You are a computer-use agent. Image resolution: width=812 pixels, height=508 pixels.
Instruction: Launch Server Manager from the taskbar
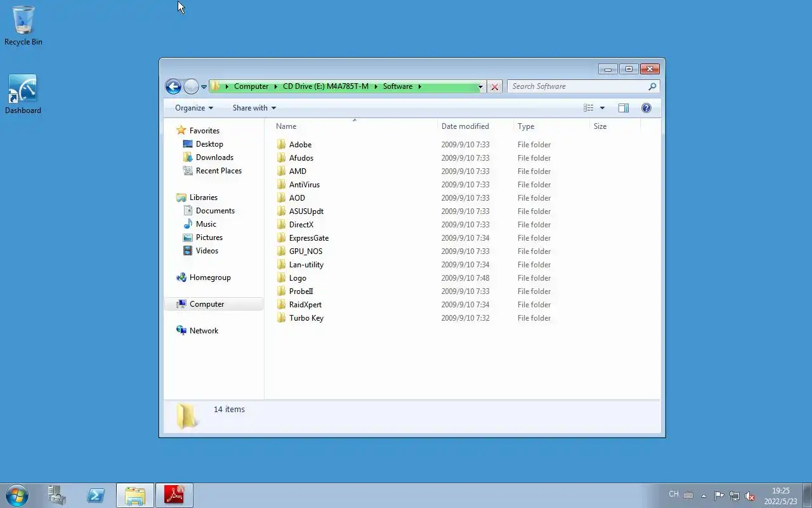(56, 495)
